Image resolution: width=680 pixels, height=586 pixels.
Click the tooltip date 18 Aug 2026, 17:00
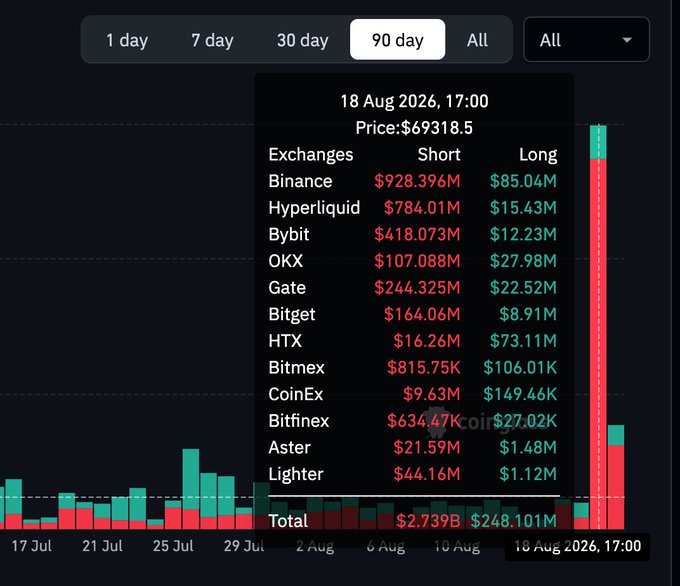click(x=414, y=101)
